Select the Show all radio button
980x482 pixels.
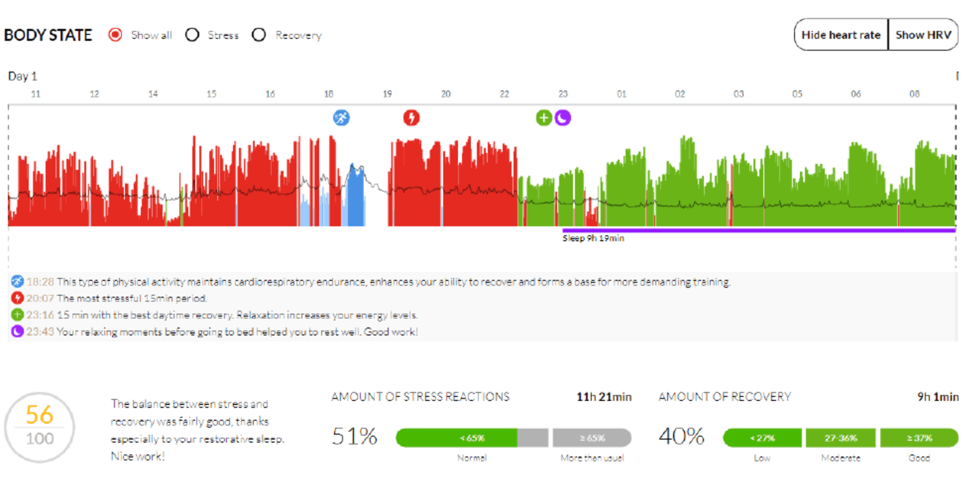click(x=116, y=35)
